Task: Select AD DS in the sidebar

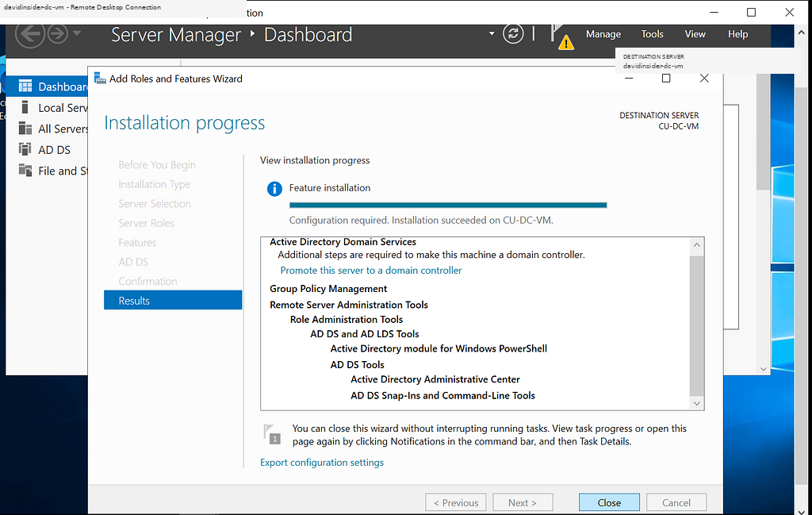Action: point(47,150)
